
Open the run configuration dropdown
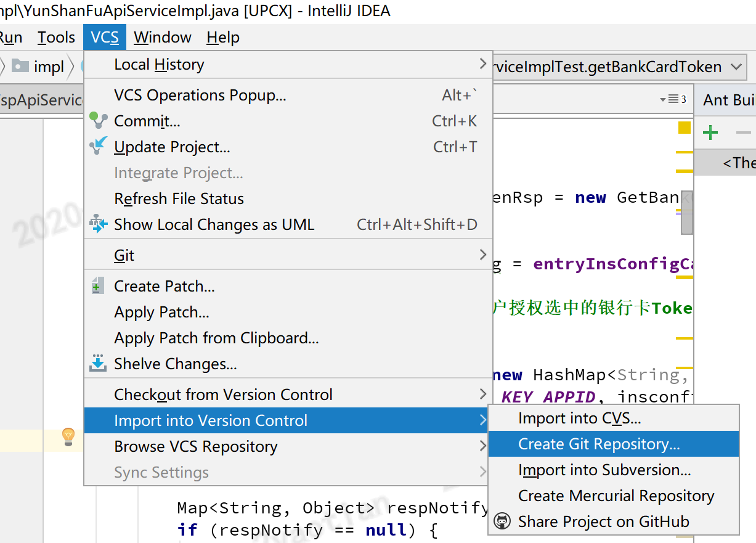[x=736, y=67]
